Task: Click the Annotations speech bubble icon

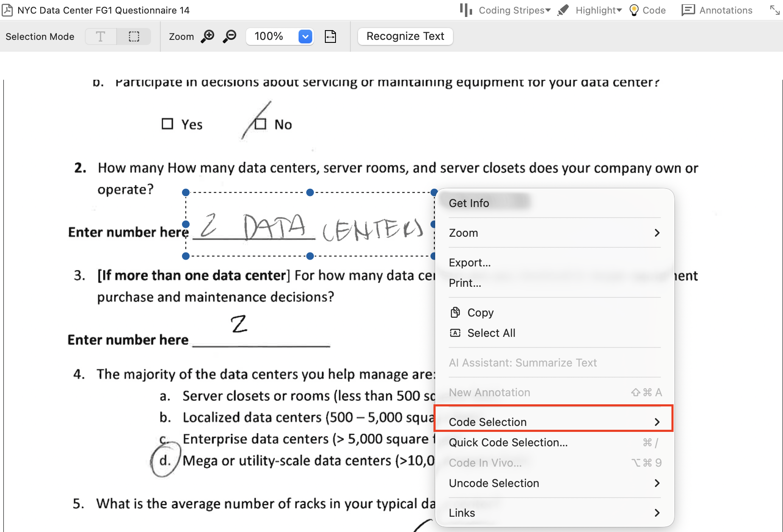Action: [688, 10]
